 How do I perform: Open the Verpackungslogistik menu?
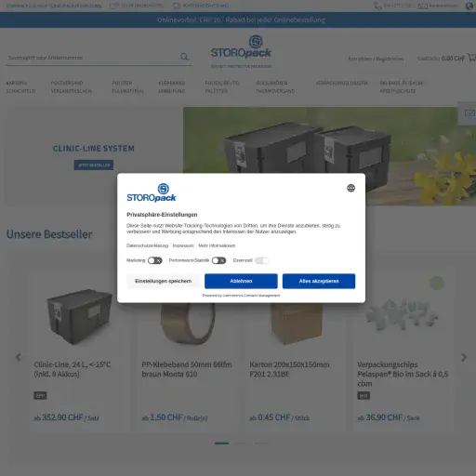tap(342, 83)
